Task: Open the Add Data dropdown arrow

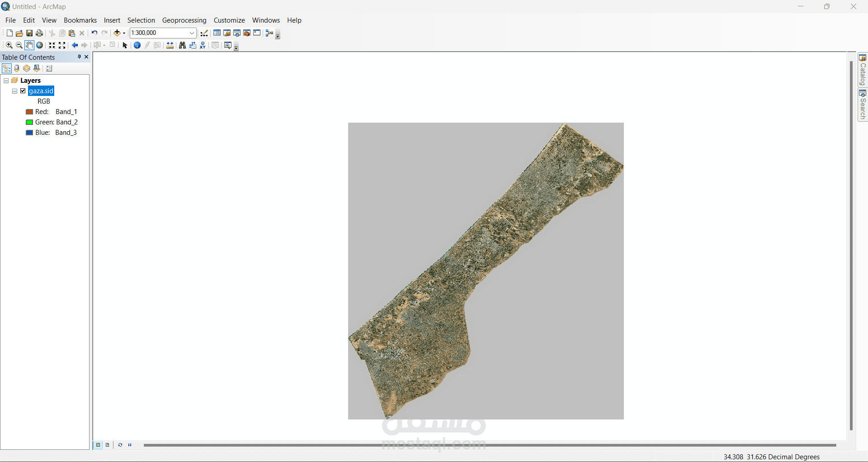Action: point(124,33)
